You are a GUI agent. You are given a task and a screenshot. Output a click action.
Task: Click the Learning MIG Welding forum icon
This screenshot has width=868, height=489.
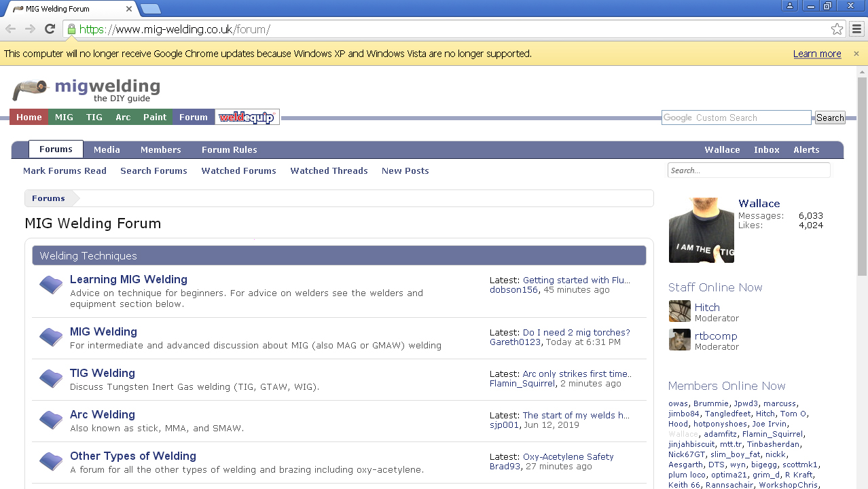coord(51,285)
